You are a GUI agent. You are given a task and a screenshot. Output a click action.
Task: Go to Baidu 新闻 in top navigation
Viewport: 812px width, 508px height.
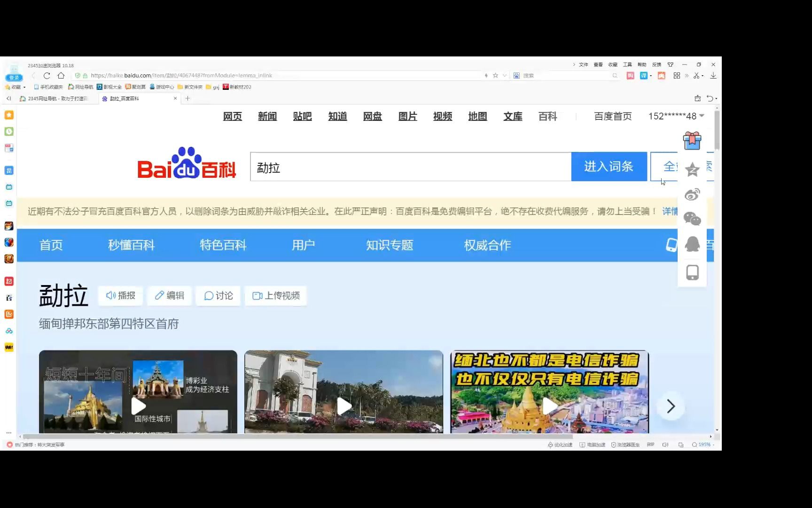[267, 116]
